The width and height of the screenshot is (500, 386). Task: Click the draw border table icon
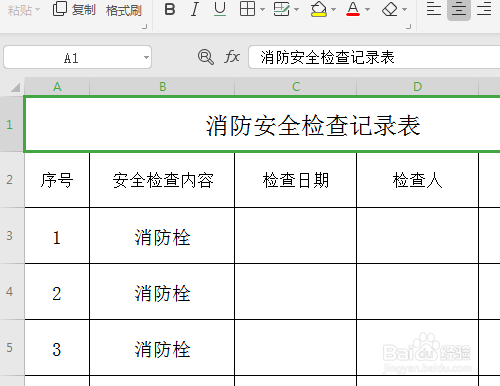click(x=282, y=9)
